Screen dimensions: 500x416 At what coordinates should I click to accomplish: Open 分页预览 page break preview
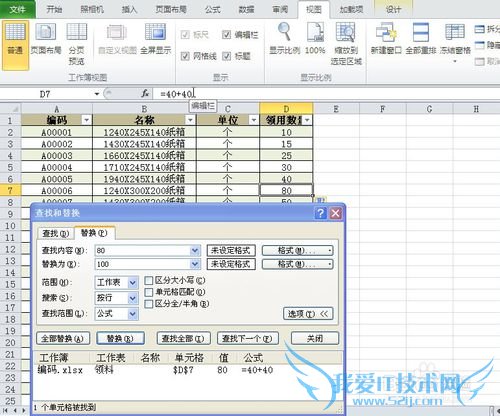(x=76, y=44)
